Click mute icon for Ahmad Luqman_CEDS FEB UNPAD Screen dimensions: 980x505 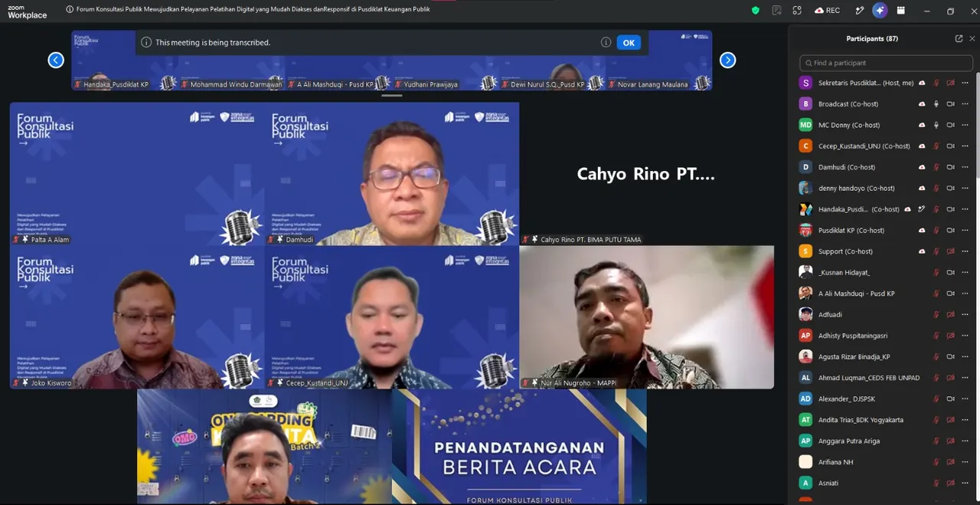(936, 378)
